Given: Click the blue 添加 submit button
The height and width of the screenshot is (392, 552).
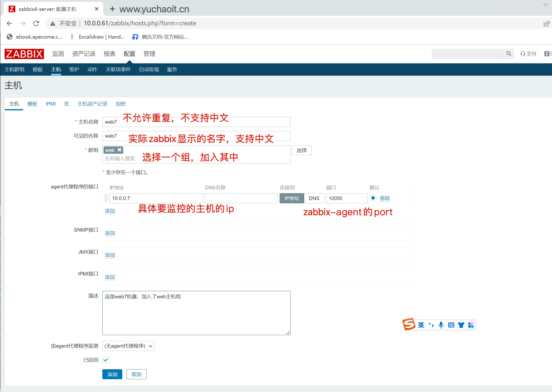Looking at the screenshot, I should coord(112,374).
